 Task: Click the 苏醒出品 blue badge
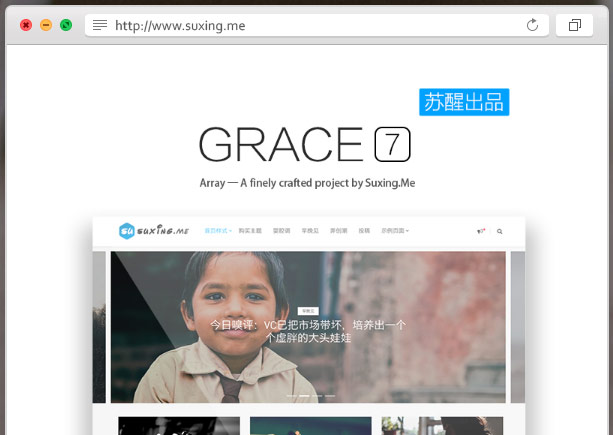pos(464,102)
